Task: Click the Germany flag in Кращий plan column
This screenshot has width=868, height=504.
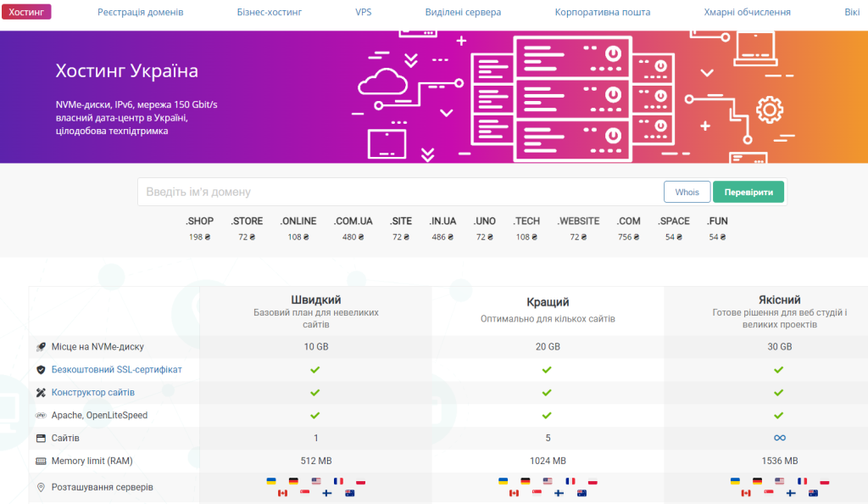Action: tap(526, 481)
